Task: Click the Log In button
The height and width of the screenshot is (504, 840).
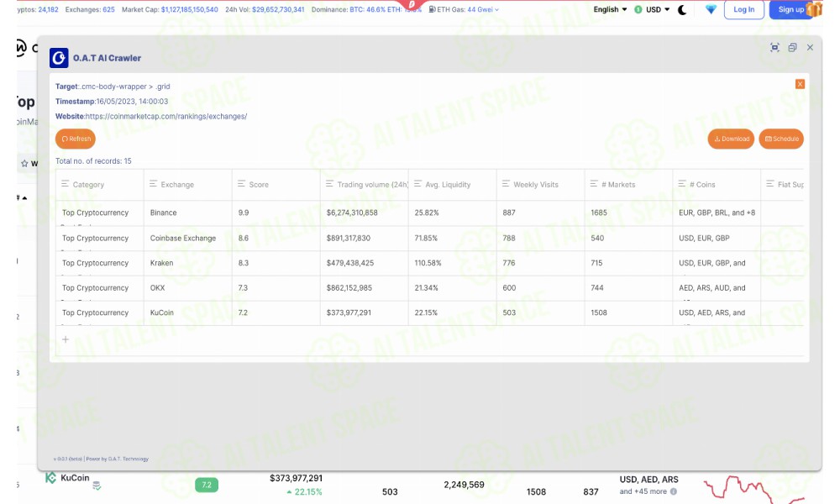Action: [x=743, y=9]
